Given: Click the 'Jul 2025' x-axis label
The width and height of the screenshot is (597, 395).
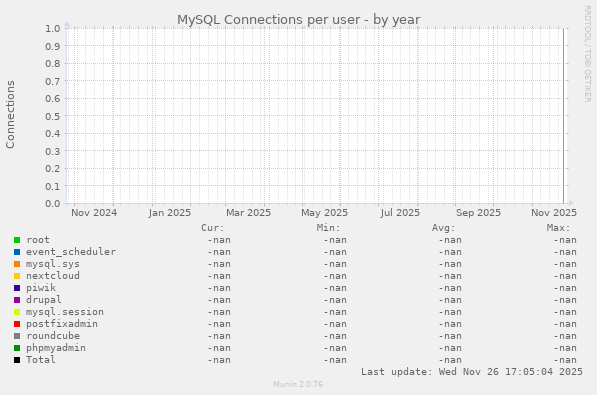Looking at the screenshot, I should coord(400,213).
